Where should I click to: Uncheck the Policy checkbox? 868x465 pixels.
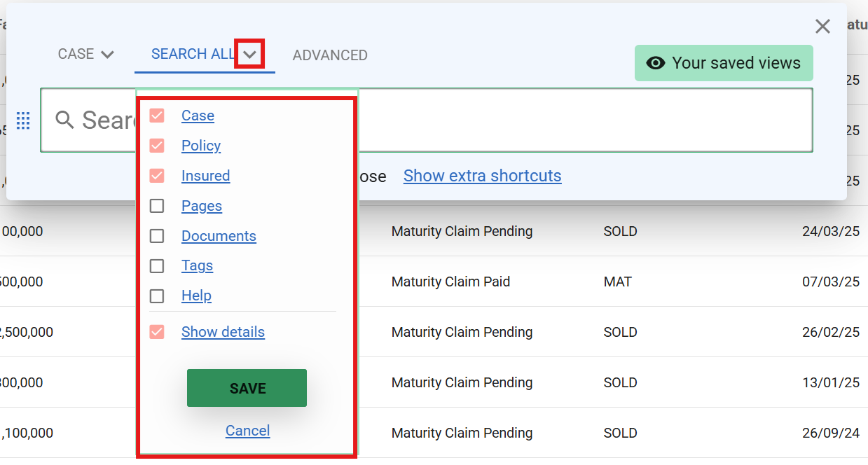pyautogui.click(x=157, y=146)
